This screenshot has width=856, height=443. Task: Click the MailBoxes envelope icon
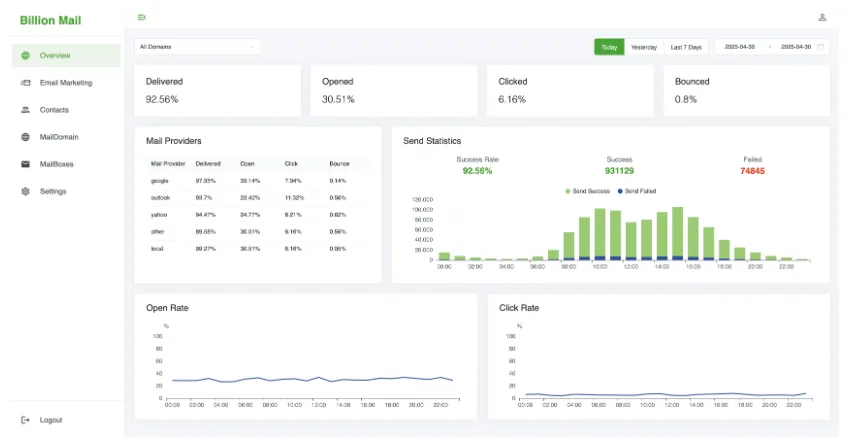(x=25, y=164)
